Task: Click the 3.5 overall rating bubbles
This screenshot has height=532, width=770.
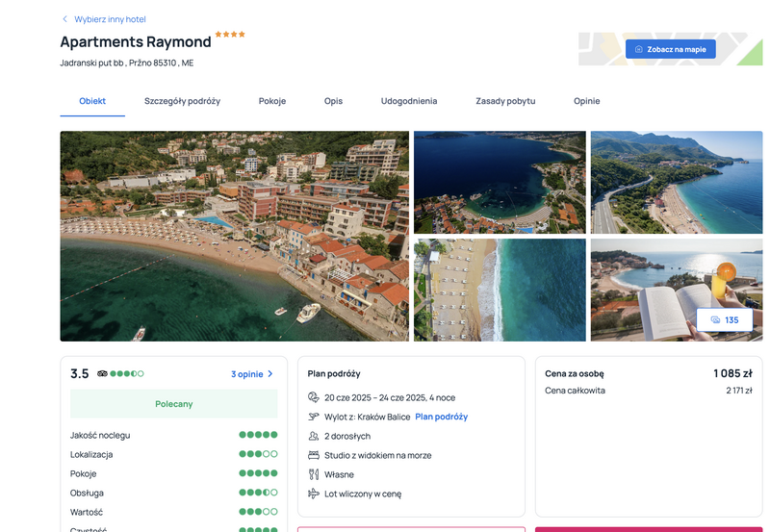Action: tap(127, 373)
